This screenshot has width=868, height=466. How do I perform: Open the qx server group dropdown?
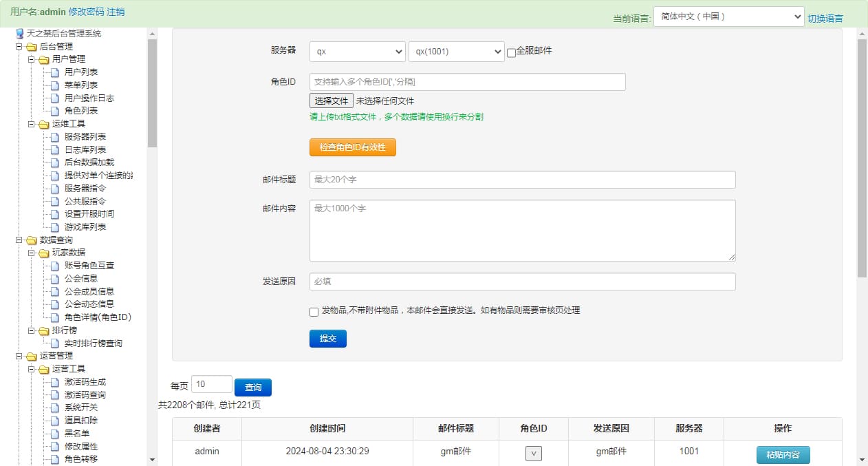357,52
